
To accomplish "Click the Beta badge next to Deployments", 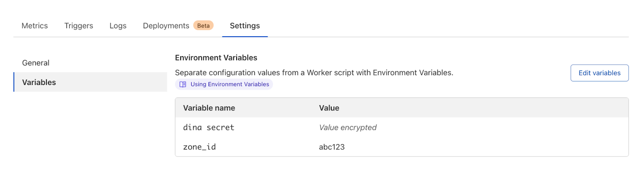I will [x=203, y=25].
